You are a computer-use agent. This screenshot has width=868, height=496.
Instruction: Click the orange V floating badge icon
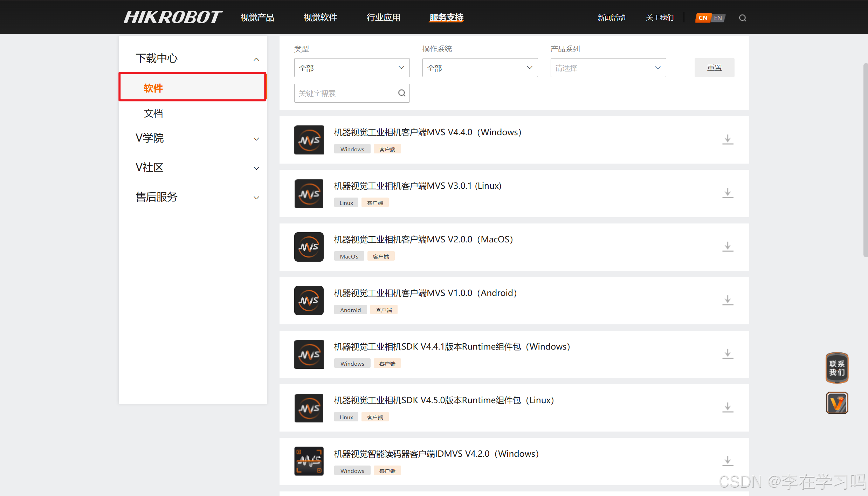click(x=837, y=403)
